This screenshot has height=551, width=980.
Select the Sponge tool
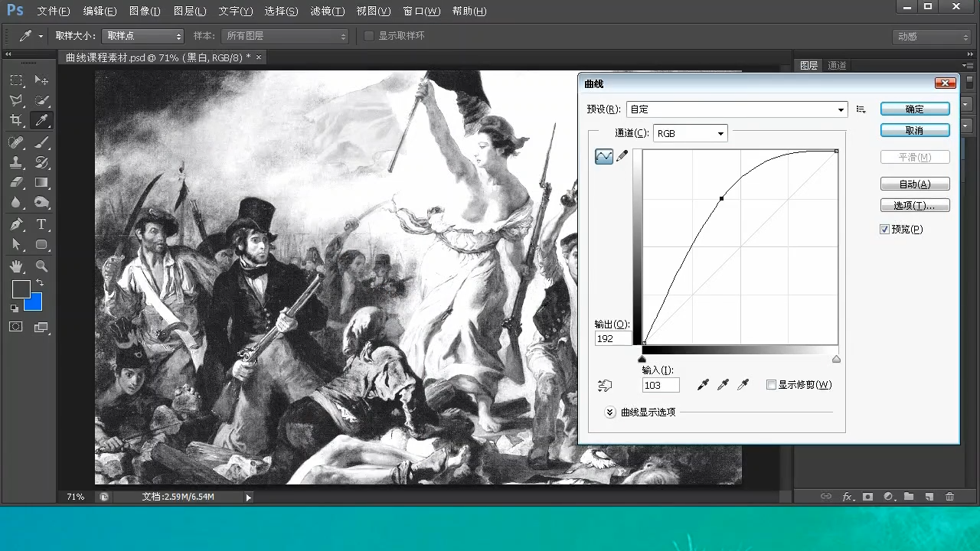tap(41, 202)
